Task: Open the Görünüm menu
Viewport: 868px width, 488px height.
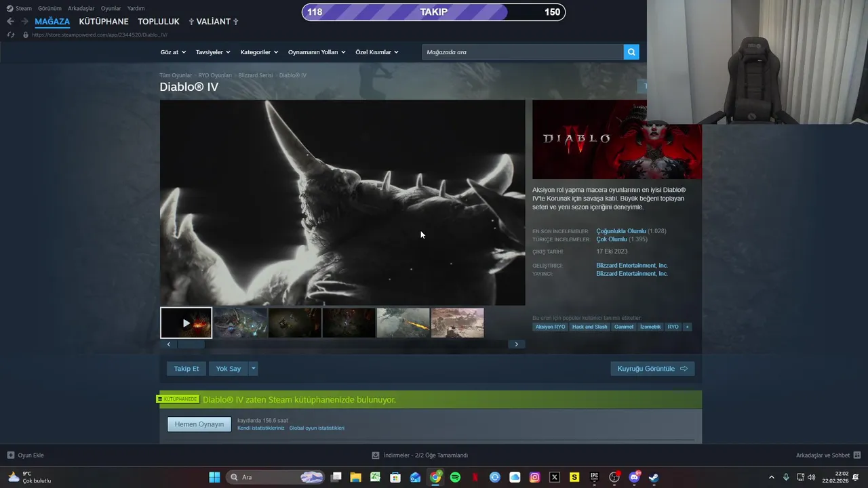Action: click(50, 8)
